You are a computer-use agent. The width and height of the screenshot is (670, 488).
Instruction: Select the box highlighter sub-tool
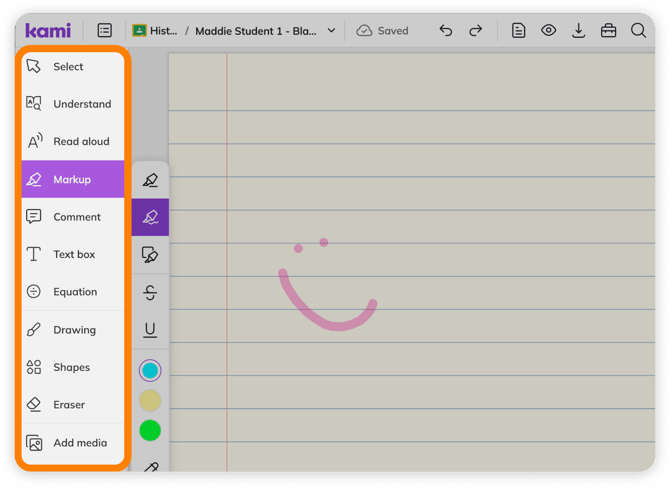click(150, 255)
